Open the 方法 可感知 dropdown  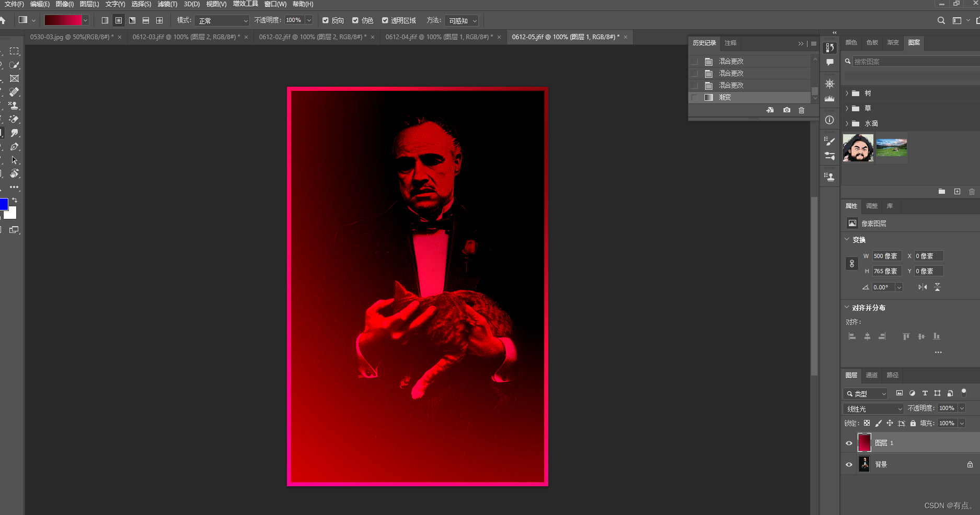(x=462, y=20)
